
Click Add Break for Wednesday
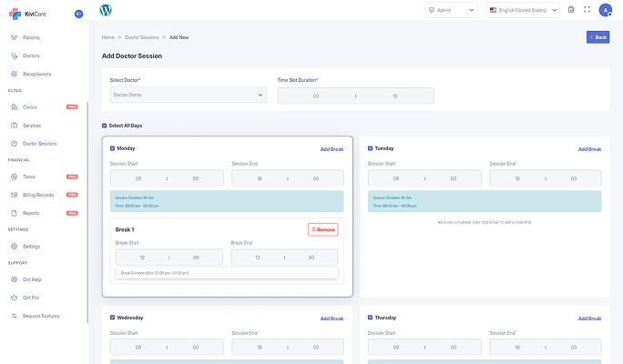(332, 318)
